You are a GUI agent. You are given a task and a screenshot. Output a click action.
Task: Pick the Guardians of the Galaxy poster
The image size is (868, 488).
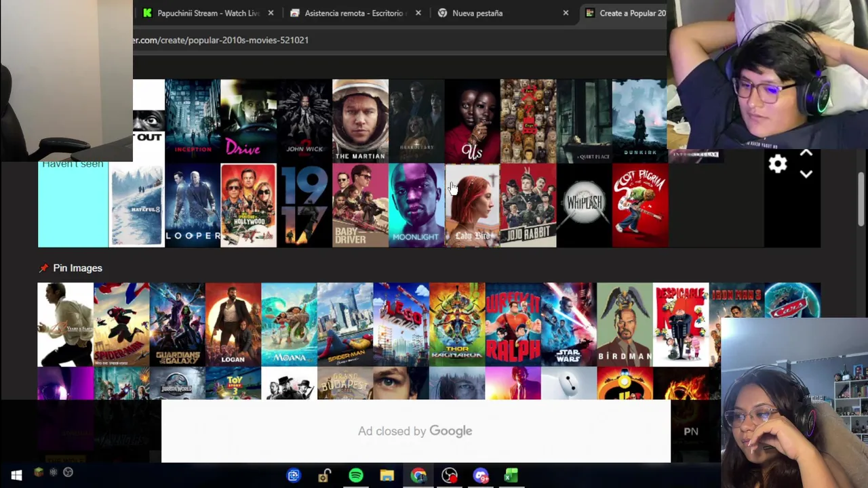(x=177, y=325)
